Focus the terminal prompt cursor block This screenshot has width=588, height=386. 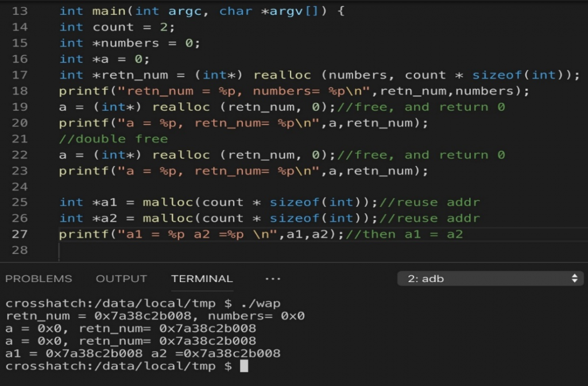click(x=244, y=366)
